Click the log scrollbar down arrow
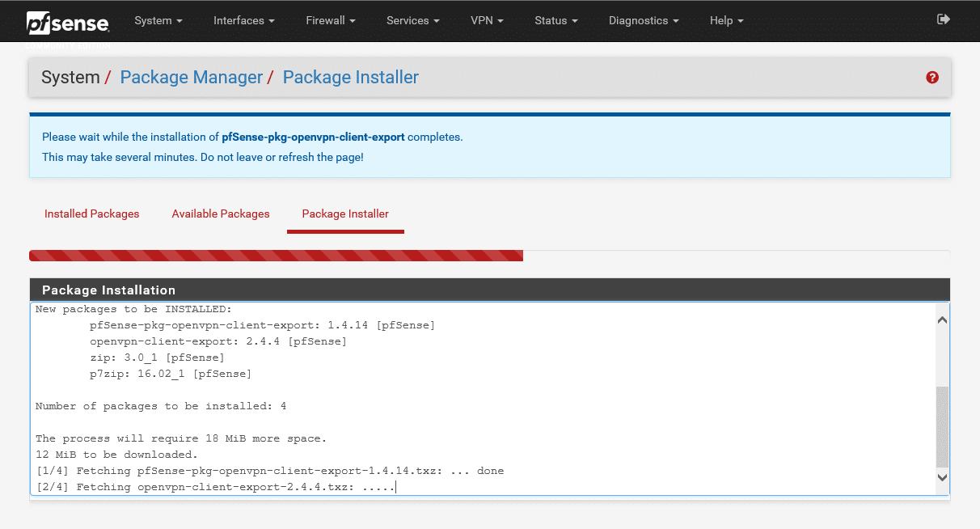The height and width of the screenshot is (529, 980). (x=942, y=478)
